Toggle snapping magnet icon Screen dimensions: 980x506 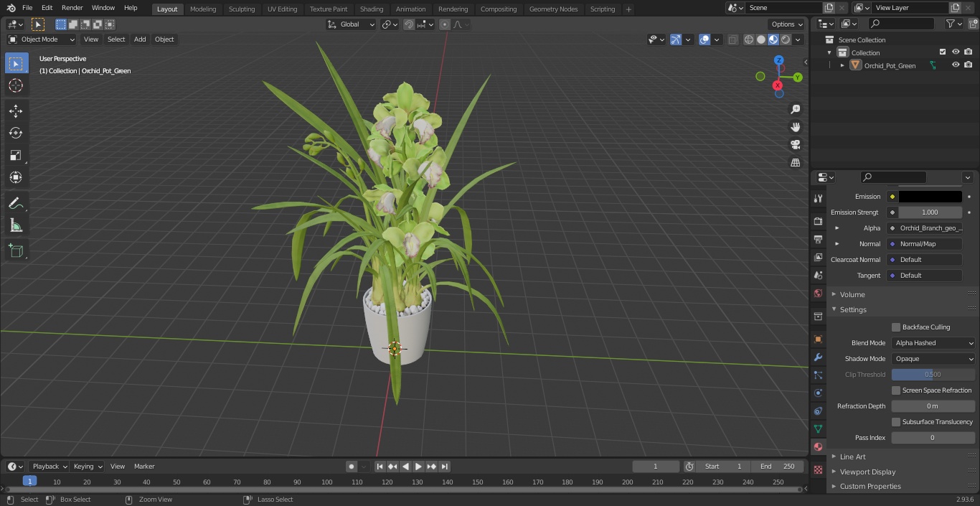[409, 24]
